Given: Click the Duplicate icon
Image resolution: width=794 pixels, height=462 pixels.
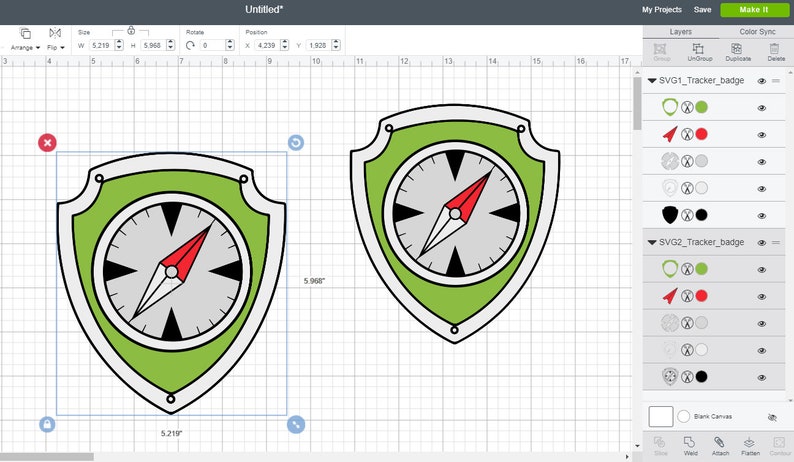Looking at the screenshot, I should point(738,52).
